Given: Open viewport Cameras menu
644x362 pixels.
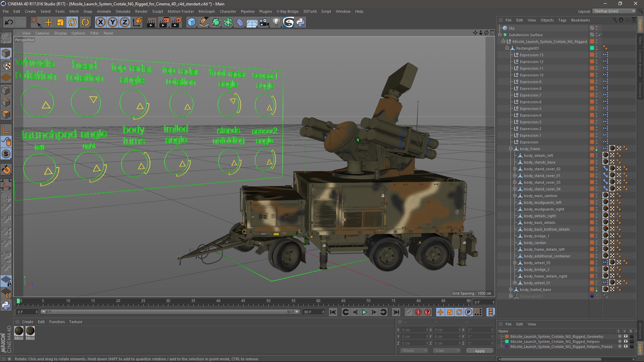Looking at the screenshot, I should (x=42, y=33).
